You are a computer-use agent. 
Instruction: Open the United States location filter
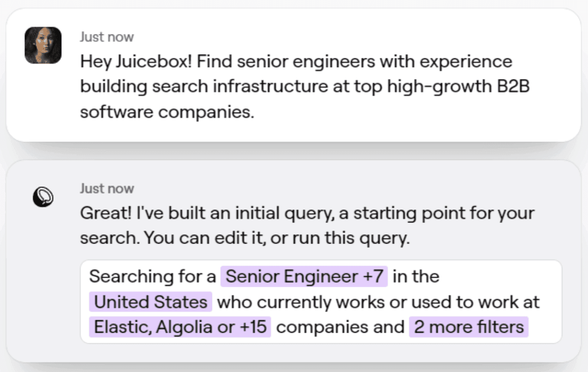point(150,302)
